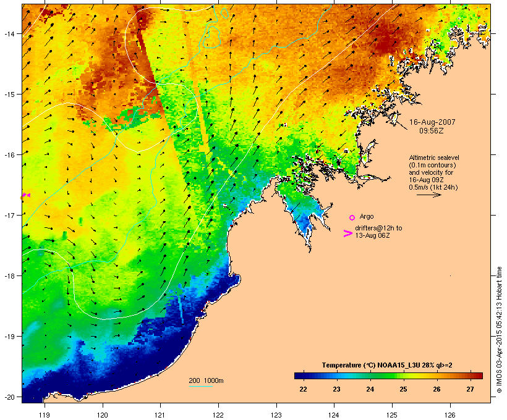Click longitude axis label 123
507x420 pixels.
[x=276, y=415]
